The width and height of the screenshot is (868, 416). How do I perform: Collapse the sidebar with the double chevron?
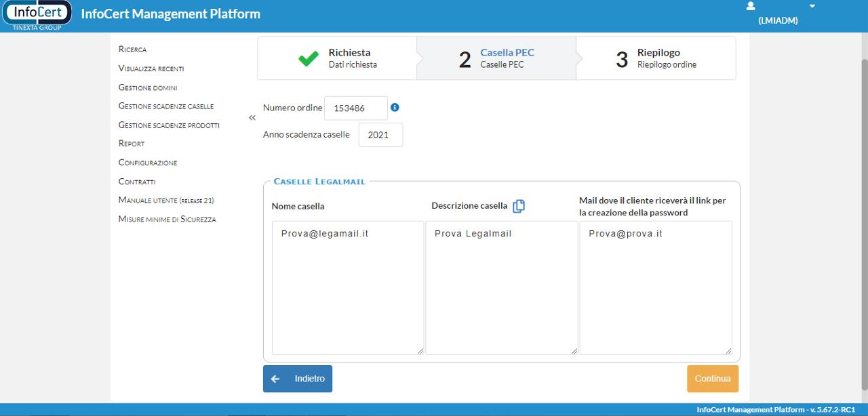pos(252,118)
